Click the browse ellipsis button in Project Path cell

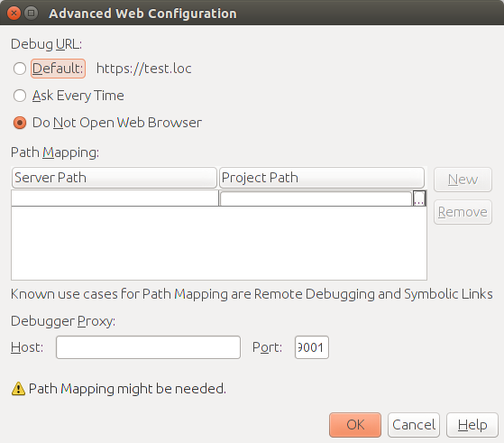[419, 198]
